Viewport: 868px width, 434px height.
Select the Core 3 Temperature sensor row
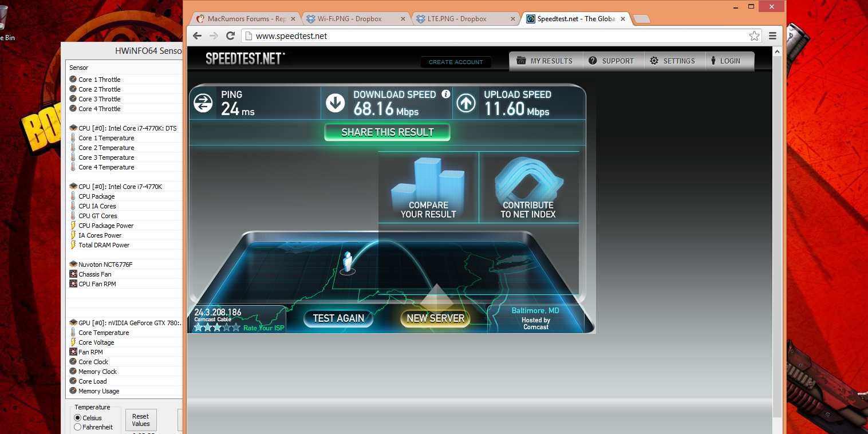(x=125, y=157)
